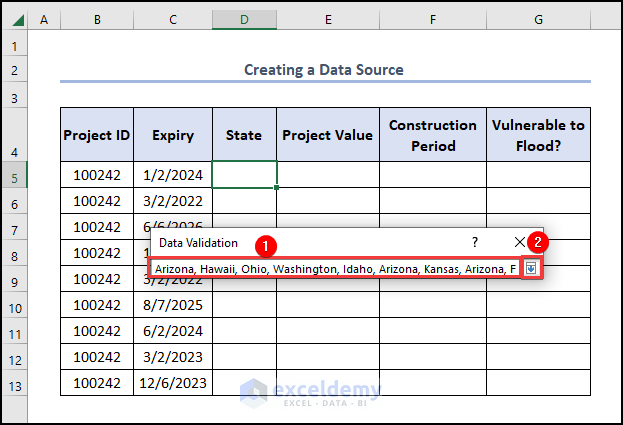Click the Project ID header cell
Image resolution: width=623 pixels, height=425 pixels.
coord(96,135)
